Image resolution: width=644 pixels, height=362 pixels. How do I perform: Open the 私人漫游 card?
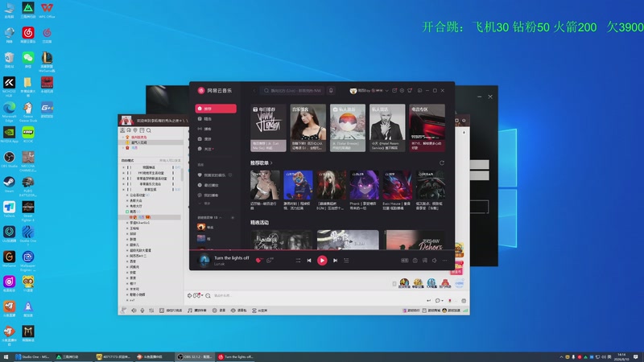tap(348, 128)
